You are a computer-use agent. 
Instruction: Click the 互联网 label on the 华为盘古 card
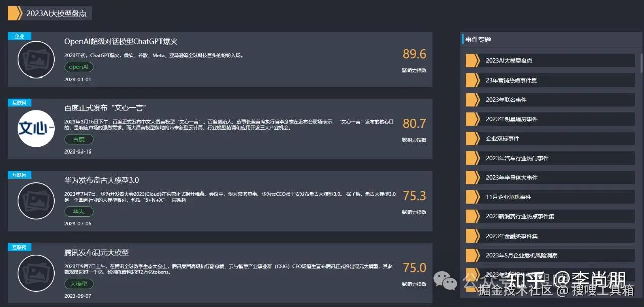(x=20, y=175)
